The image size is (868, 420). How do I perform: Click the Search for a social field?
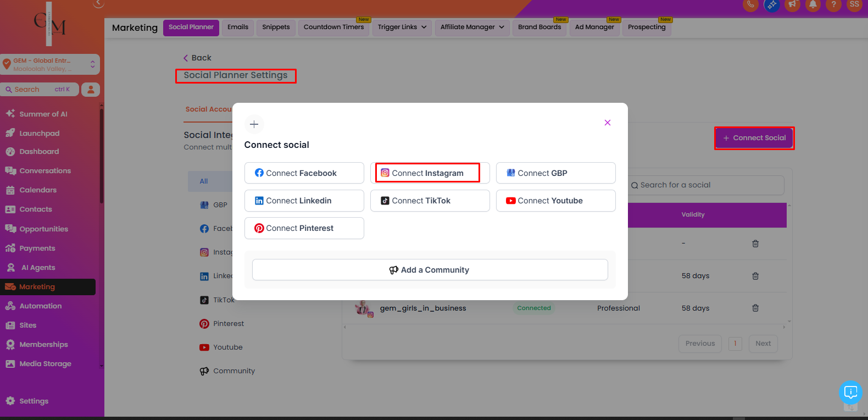705,185
